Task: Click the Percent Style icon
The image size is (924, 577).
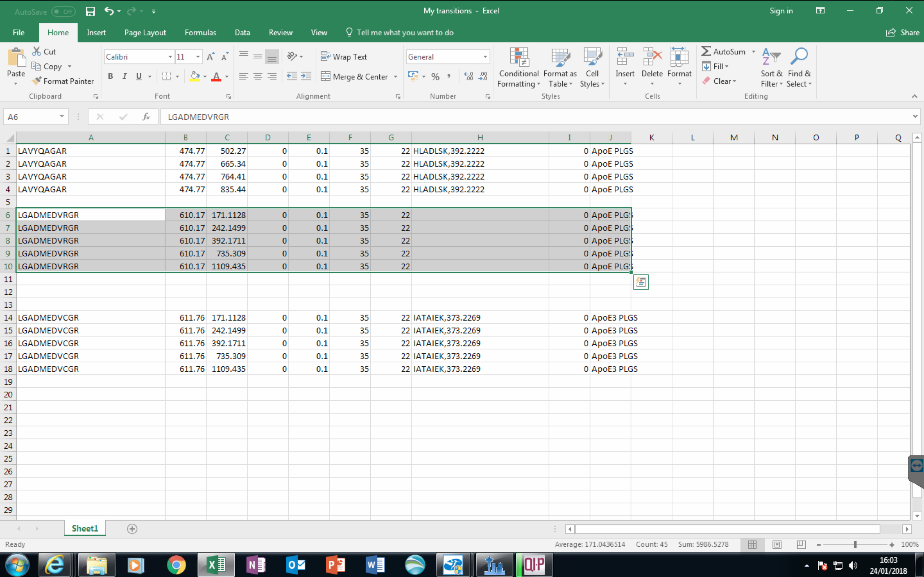Action: (x=435, y=76)
